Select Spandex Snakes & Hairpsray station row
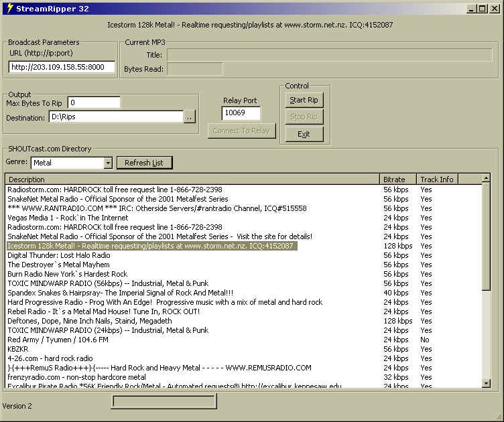This screenshot has width=504, height=422. [x=243, y=293]
